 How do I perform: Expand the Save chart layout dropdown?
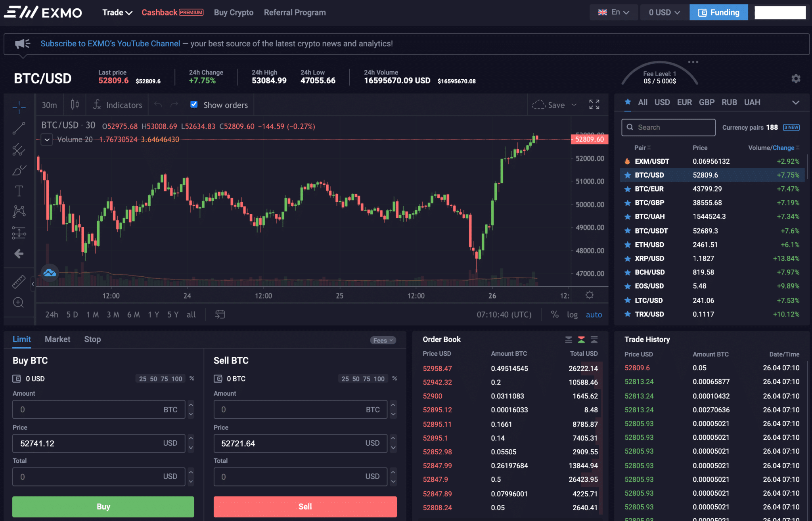(574, 105)
